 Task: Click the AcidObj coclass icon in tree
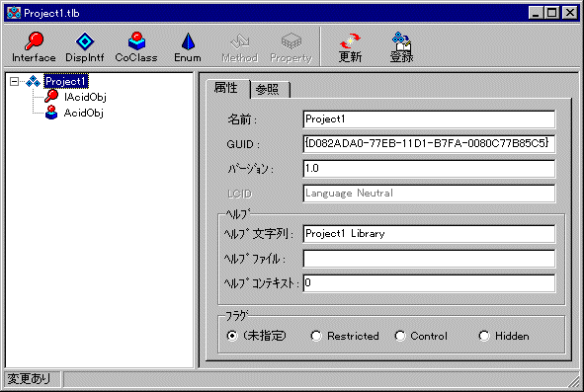pyautogui.click(x=51, y=113)
